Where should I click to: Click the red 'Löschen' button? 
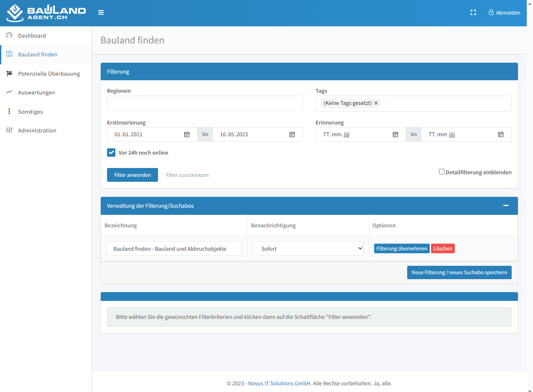(443, 249)
